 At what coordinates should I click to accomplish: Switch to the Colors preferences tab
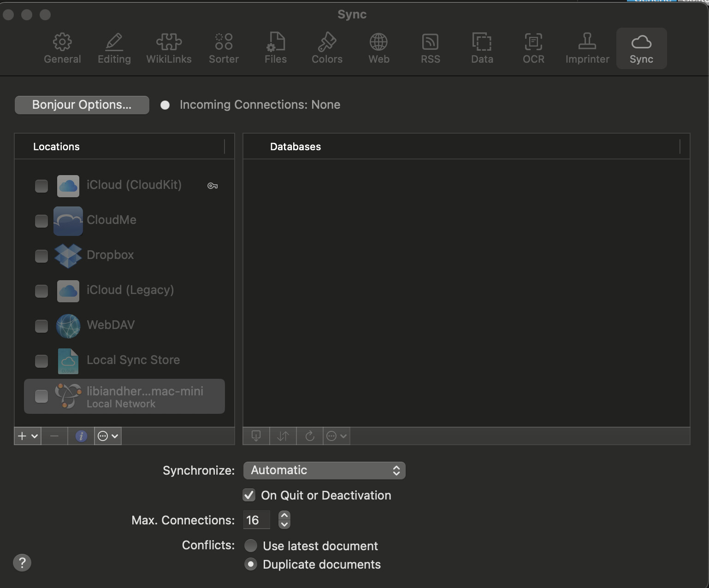point(327,48)
